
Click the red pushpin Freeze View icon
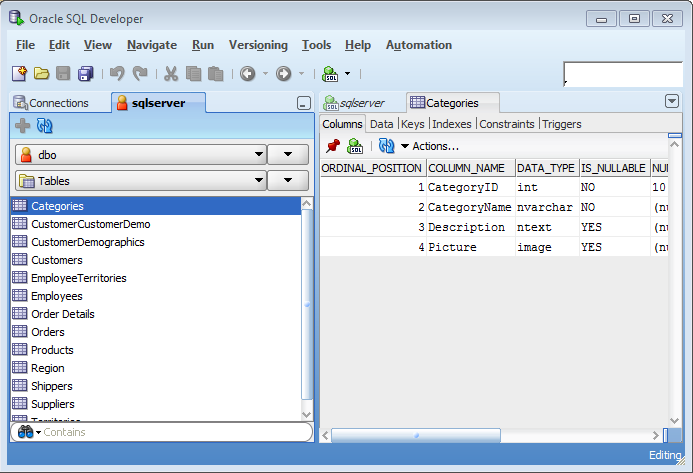(x=333, y=146)
